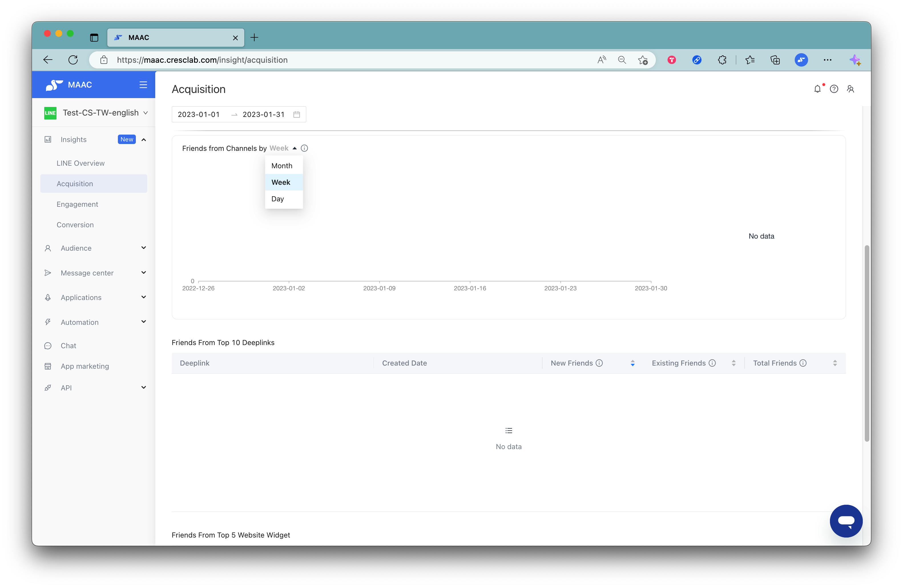The height and width of the screenshot is (588, 903).
Task: Select Month from the dropdown
Action: pyautogui.click(x=284, y=166)
